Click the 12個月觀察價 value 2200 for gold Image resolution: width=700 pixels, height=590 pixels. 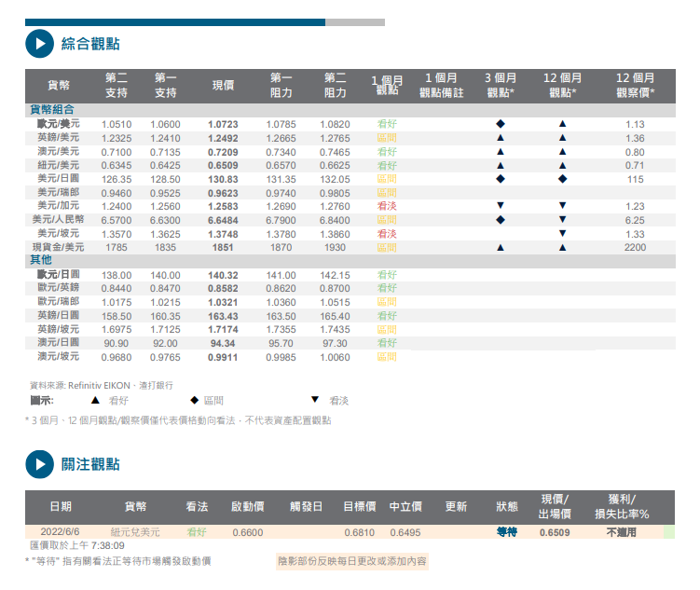635,247
